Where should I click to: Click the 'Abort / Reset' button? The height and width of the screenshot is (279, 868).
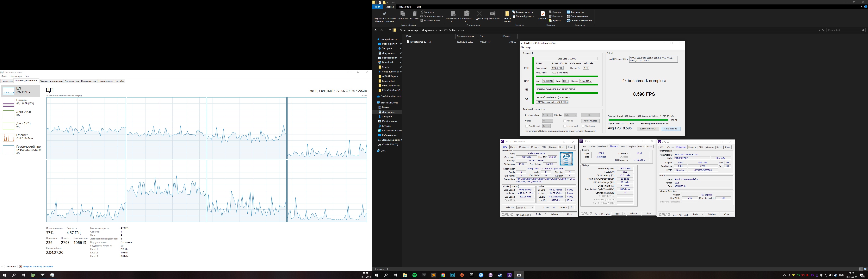click(590, 121)
